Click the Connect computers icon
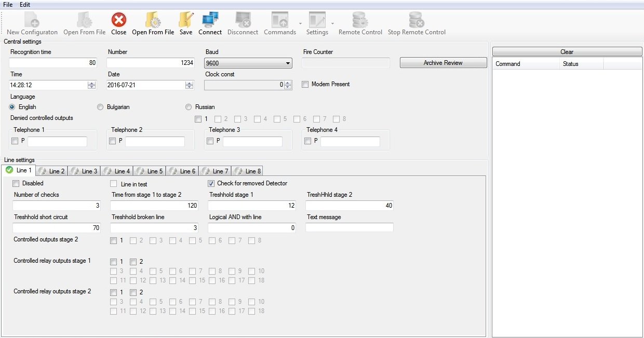 point(210,20)
